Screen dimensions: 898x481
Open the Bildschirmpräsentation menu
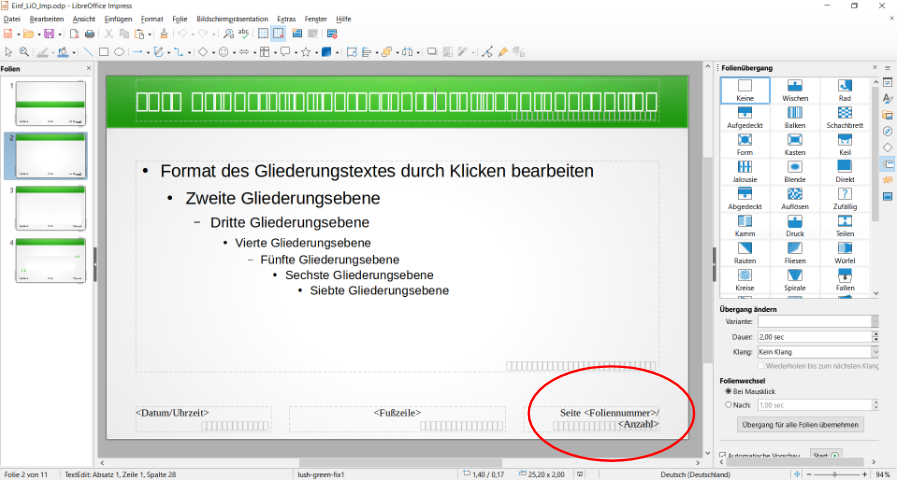(x=232, y=19)
